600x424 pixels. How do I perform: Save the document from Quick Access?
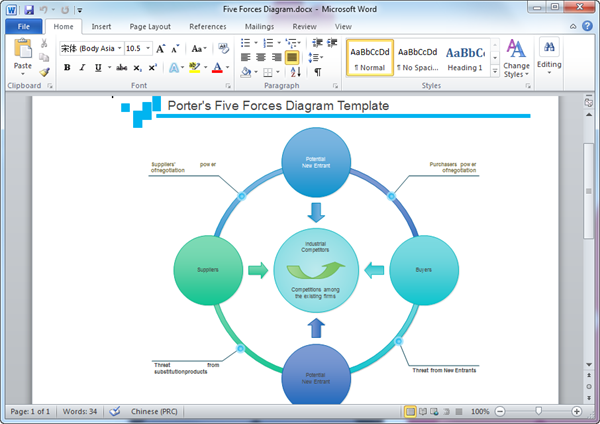click(28, 9)
